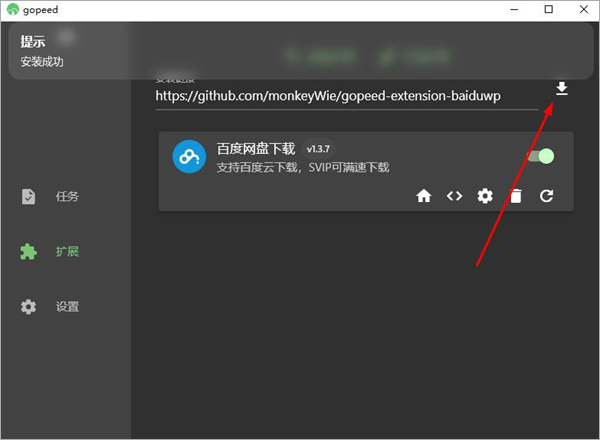This screenshot has height=440, width=600.
Task: Click the gopeed logo in title bar
Action: click(13, 9)
